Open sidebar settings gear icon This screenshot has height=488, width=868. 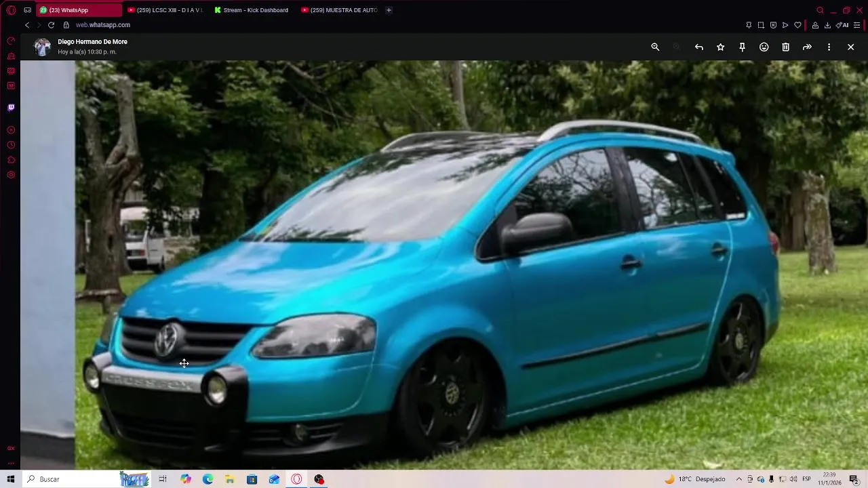tap(11, 175)
